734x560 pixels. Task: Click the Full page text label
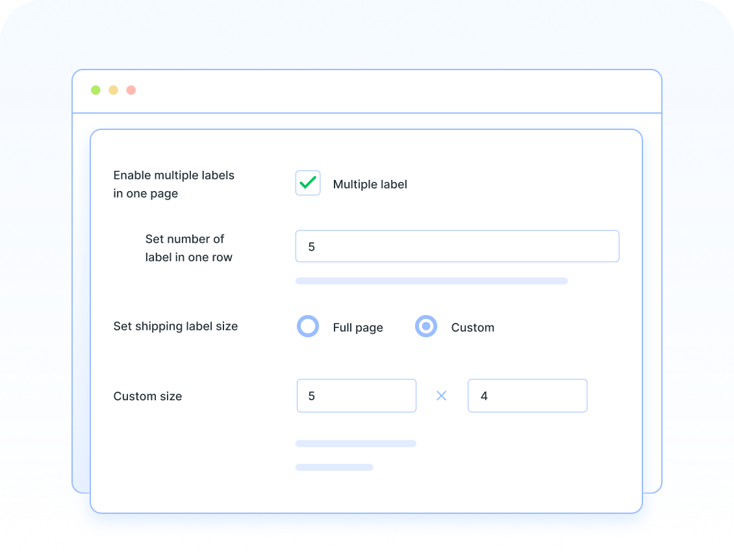[358, 327]
